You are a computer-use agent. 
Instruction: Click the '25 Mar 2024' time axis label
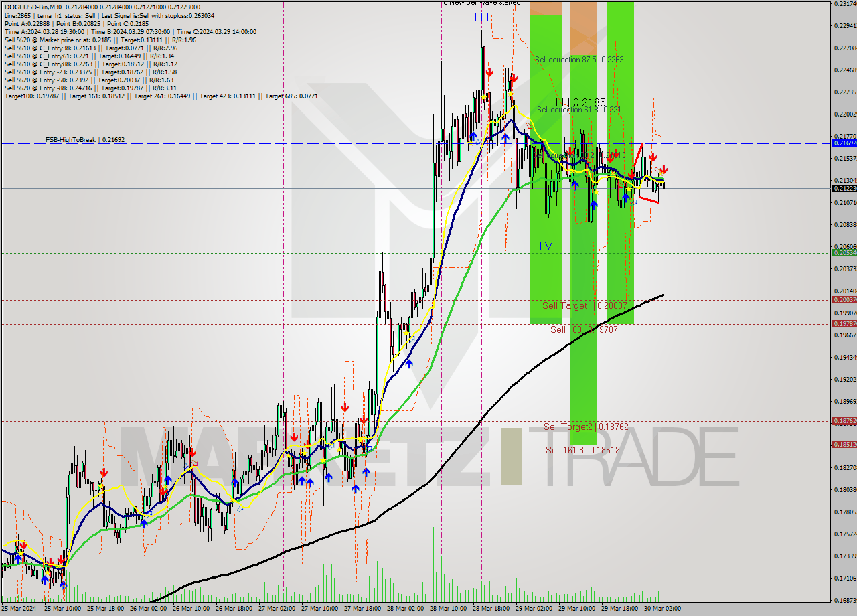[x=19, y=609]
